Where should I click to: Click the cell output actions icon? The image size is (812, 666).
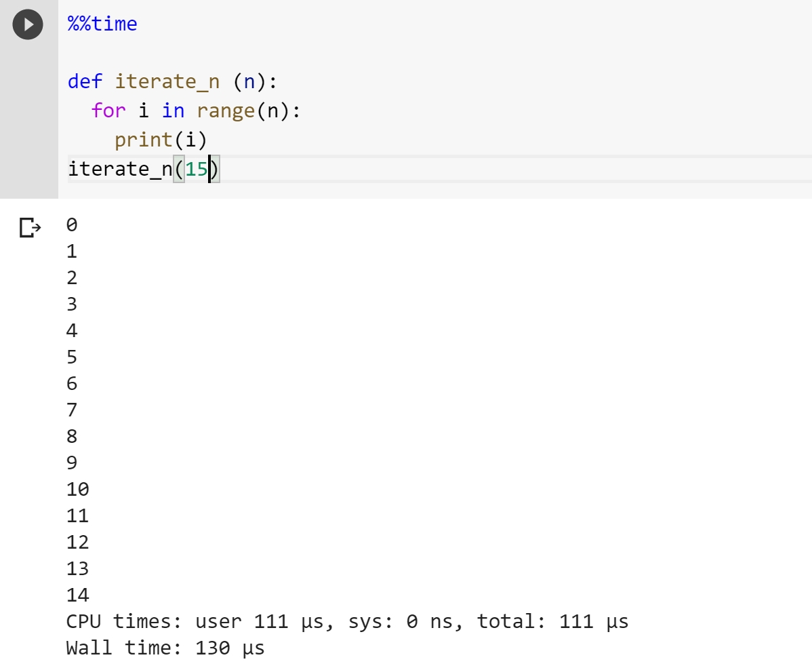pos(29,227)
